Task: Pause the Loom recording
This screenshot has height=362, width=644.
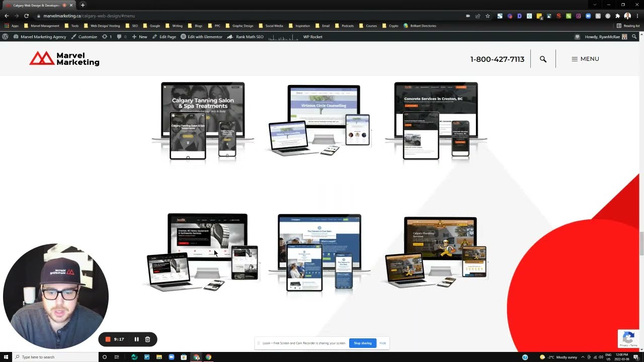Action: point(136,339)
